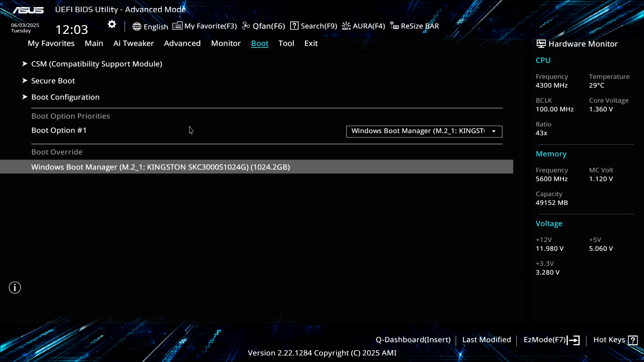Open the Advanced tab
This screenshot has width=644, height=362.
tap(182, 43)
